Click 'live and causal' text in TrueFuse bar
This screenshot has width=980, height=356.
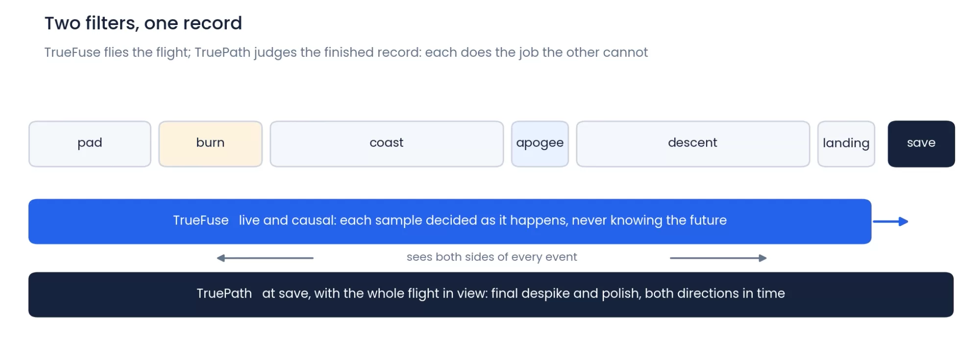(x=287, y=220)
